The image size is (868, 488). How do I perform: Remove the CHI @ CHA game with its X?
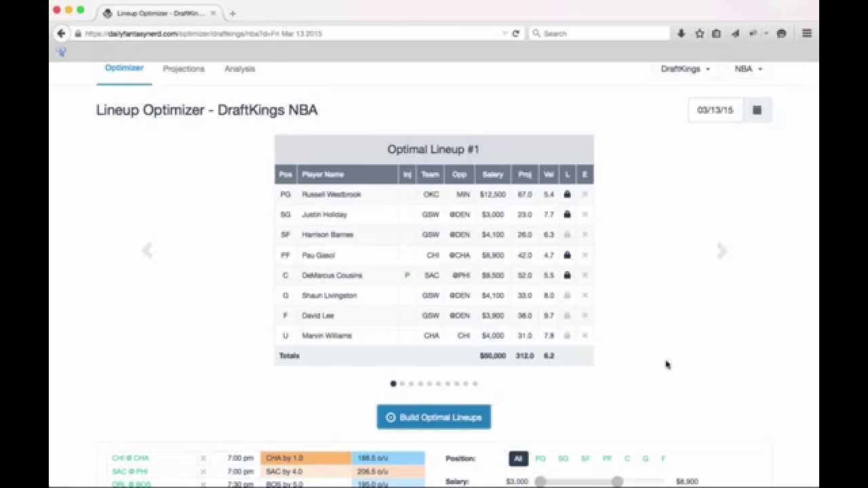point(203,458)
